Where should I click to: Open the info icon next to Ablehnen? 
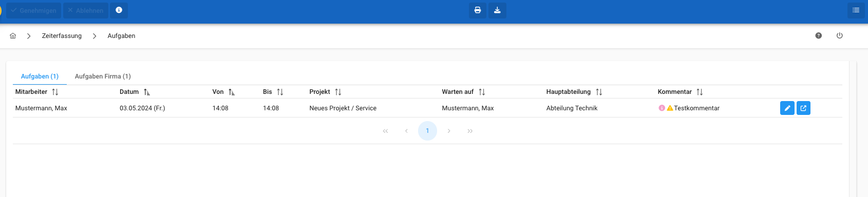[x=119, y=10]
